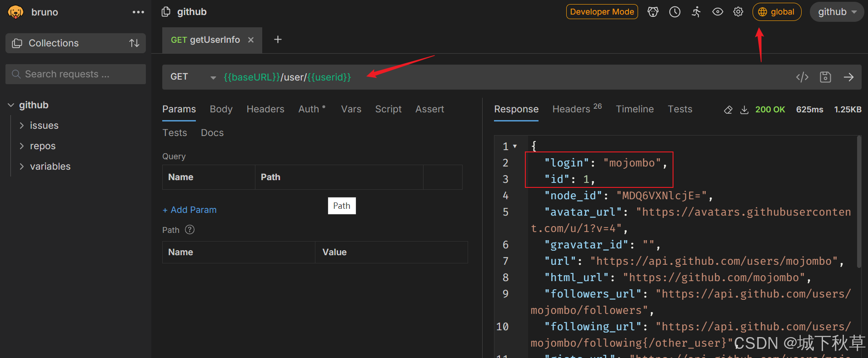This screenshot has width=868, height=358.
Task: Open the Bruno dog-face icon in toolbar
Action: tap(653, 12)
